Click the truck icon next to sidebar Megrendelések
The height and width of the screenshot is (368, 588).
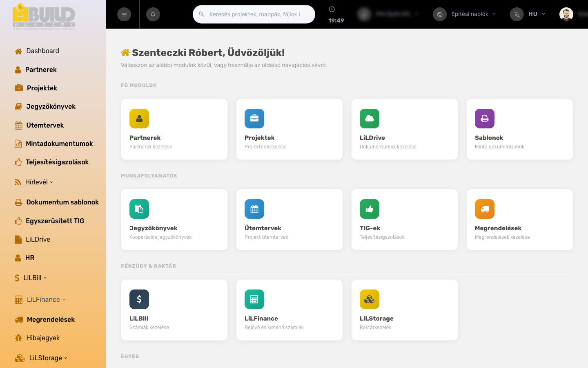pyautogui.click(x=19, y=320)
